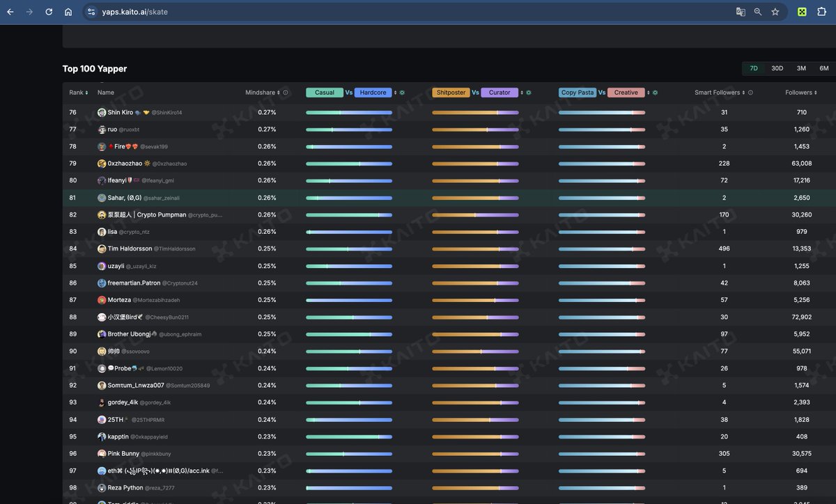Open freemartian.Patron profile name
The height and width of the screenshot is (504, 836).
pos(134,283)
